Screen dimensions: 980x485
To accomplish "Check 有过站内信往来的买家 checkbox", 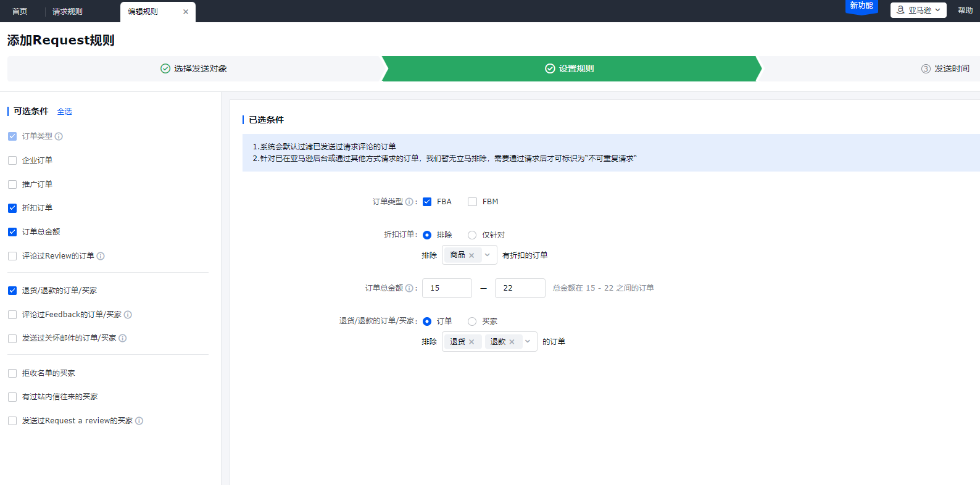I will pos(12,397).
